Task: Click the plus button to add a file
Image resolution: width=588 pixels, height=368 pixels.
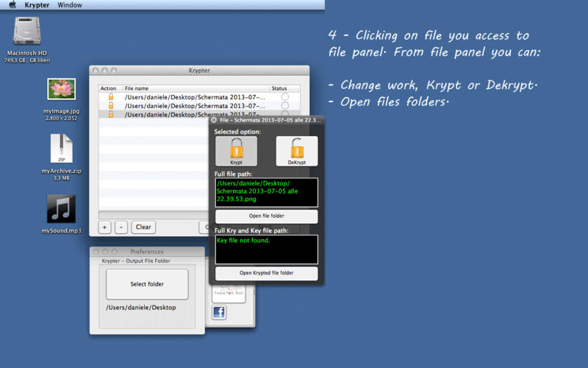Action: tap(104, 227)
